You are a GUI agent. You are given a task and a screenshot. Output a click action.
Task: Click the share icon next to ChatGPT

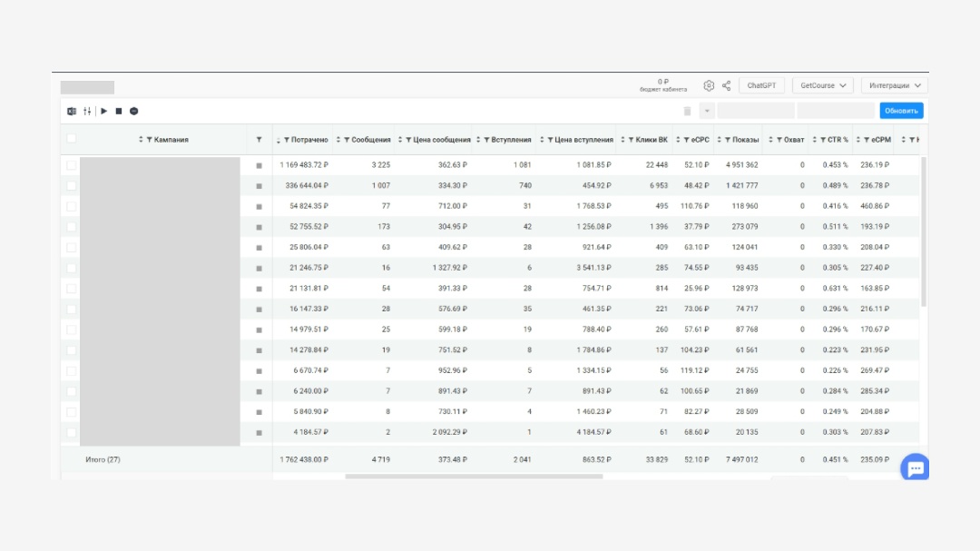[x=726, y=85]
